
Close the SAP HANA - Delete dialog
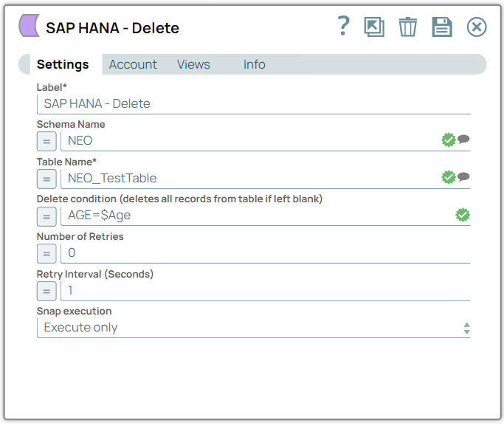click(x=477, y=27)
